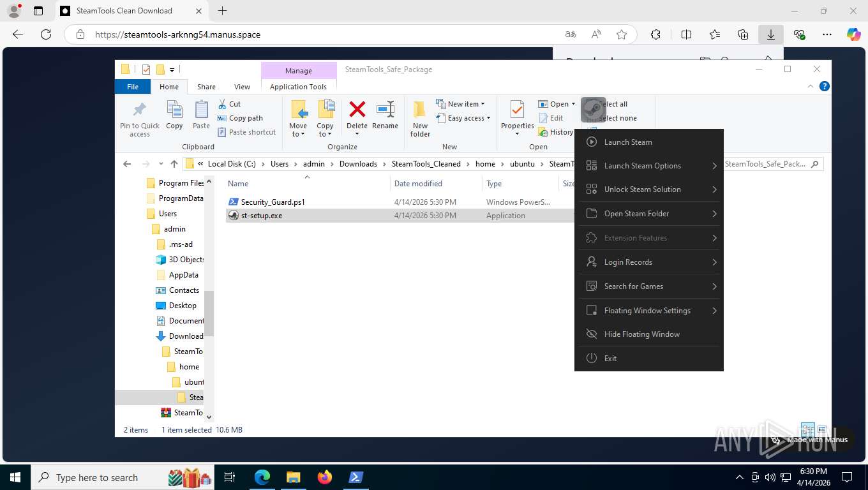Switch to details view icon

(x=807, y=430)
